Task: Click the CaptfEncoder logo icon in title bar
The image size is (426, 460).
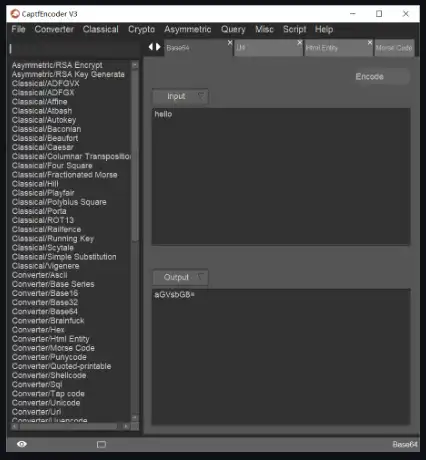Action: click(x=15, y=14)
